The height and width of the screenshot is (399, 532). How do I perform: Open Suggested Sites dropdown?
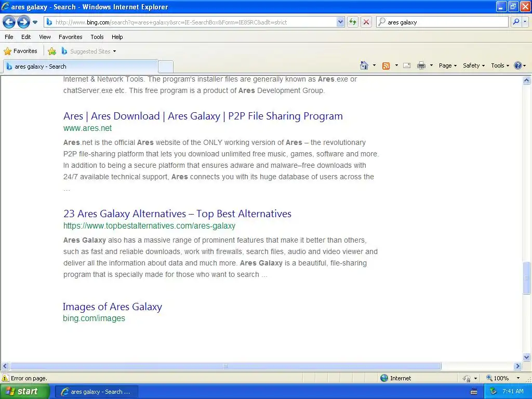89,51
